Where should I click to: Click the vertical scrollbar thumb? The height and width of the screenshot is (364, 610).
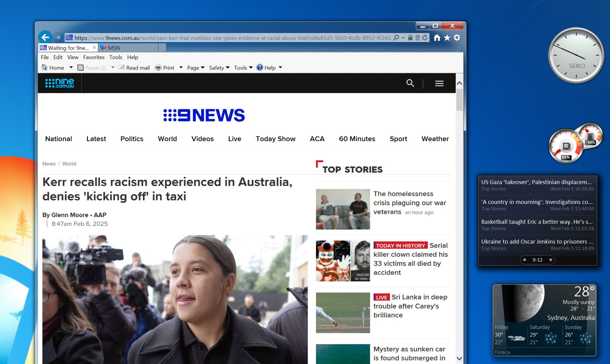coord(459,100)
